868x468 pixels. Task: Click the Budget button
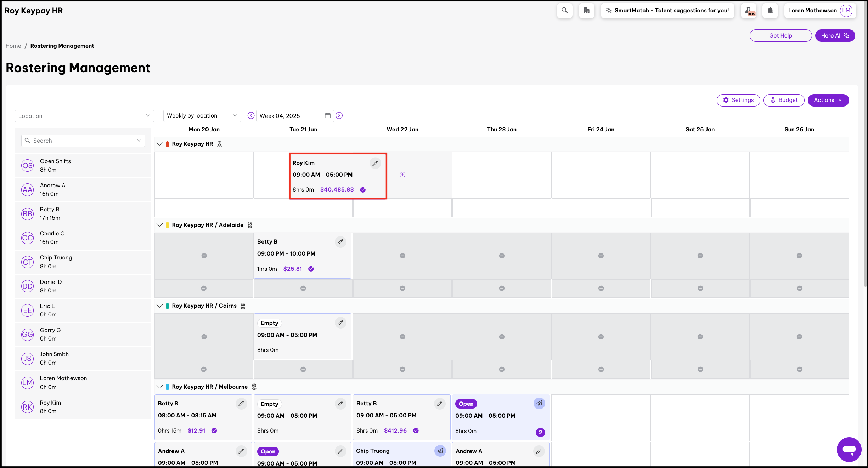pos(784,100)
